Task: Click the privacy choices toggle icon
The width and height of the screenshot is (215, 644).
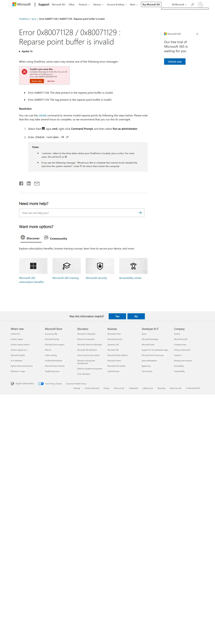Action: (x=41, y=384)
